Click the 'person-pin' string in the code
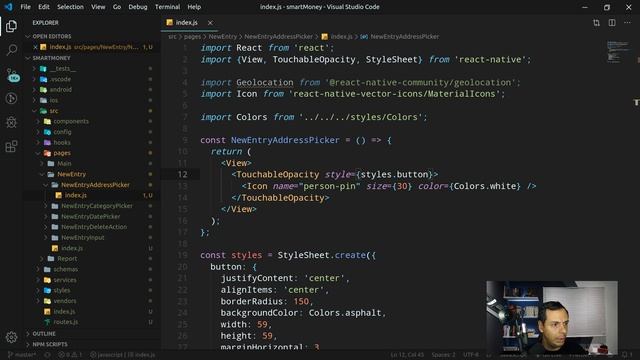The image size is (640, 360). (x=330, y=186)
